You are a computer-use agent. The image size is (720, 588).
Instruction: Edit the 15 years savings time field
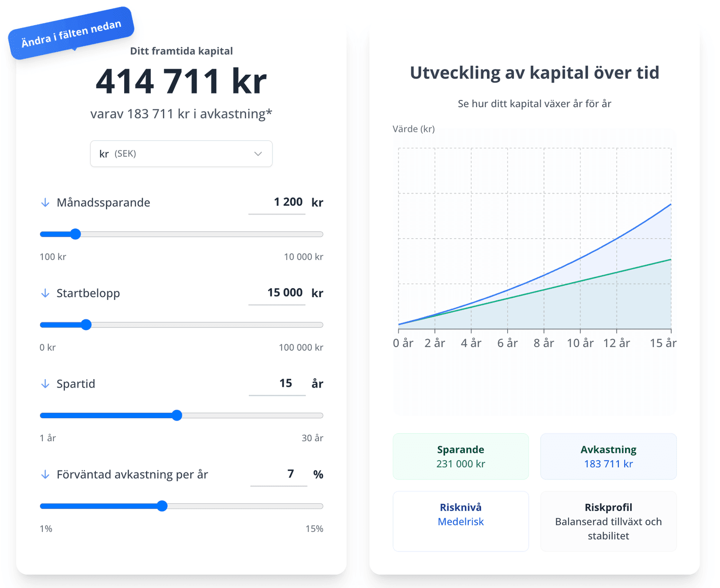click(x=278, y=384)
